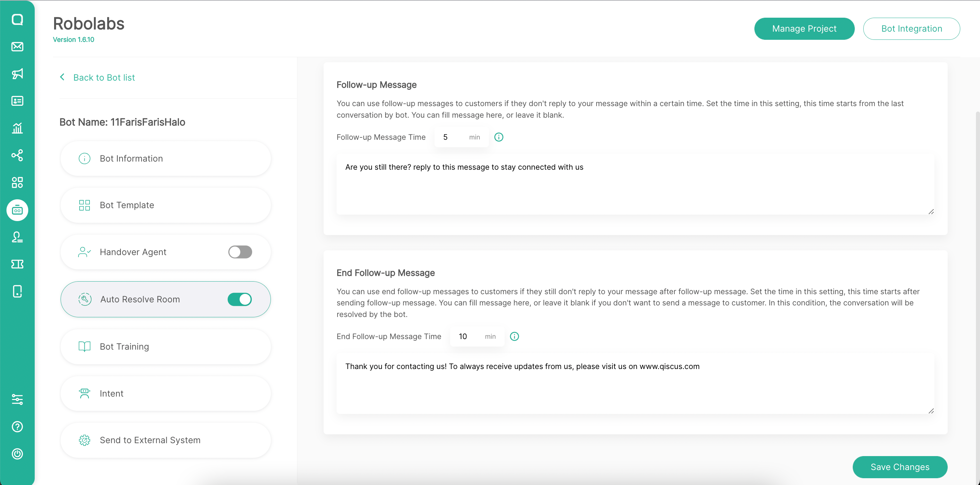Viewport: 980px width, 485px height.
Task: Open the chat inbox sidebar icon
Action: click(x=17, y=19)
